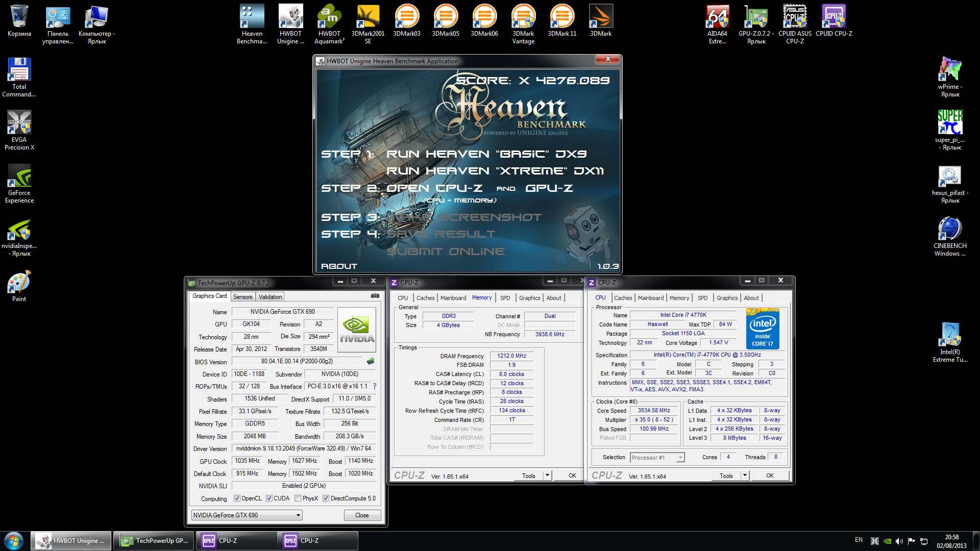This screenshot has height=551, width=980.
Task: Open Mainboard tab in CPU-Z Memory window
Action: tap(453, 298)
